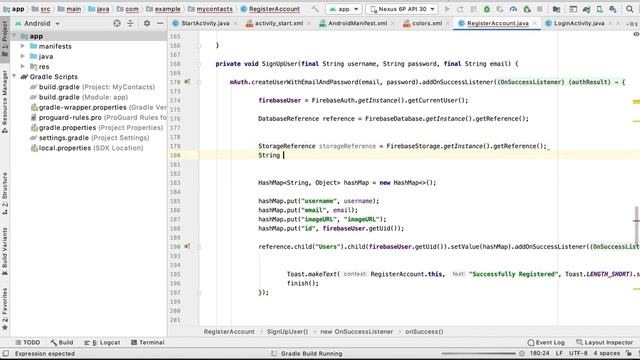Click the 180:24 line position indicator
Screen dimensions: 640x360
(x=540, y=353)
